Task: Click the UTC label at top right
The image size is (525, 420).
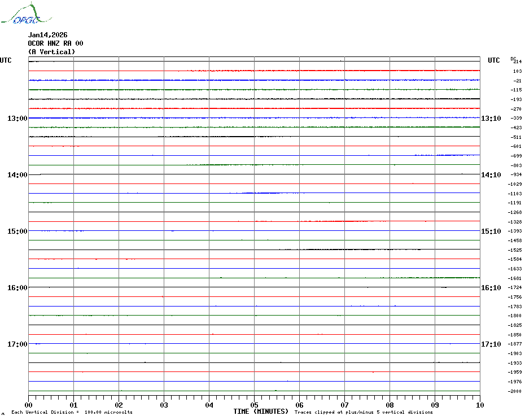Action: pyautogui.click(x=494, y=60)
